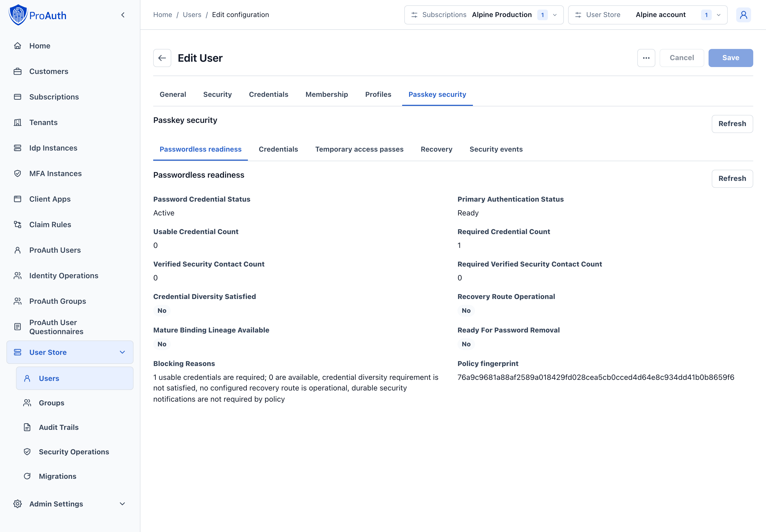766x532 pixels.
Task: Click the Audit Trails file icon
Action: coord(27,427)
